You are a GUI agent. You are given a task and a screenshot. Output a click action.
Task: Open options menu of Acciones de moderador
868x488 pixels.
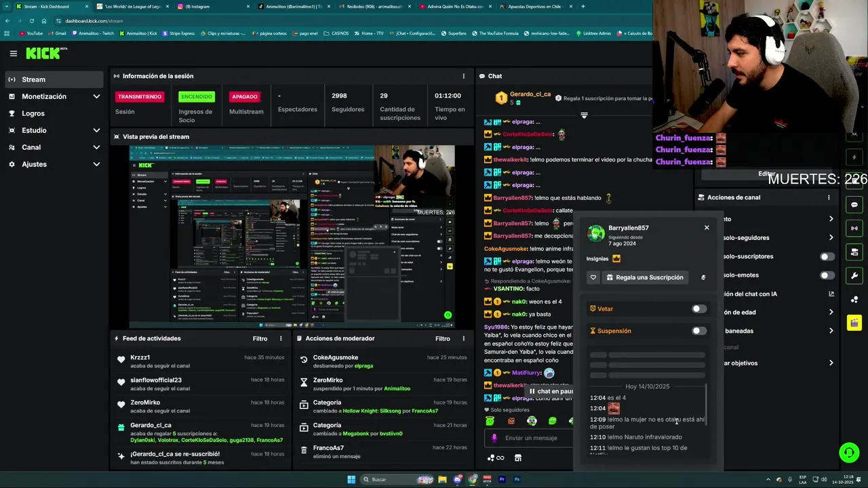click(x=464, y=338)
